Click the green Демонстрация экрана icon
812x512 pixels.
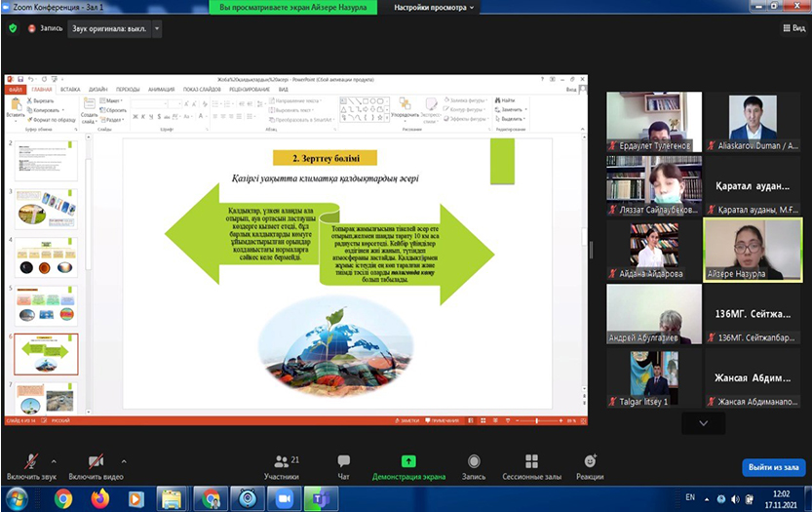click(x=408, y=460)
